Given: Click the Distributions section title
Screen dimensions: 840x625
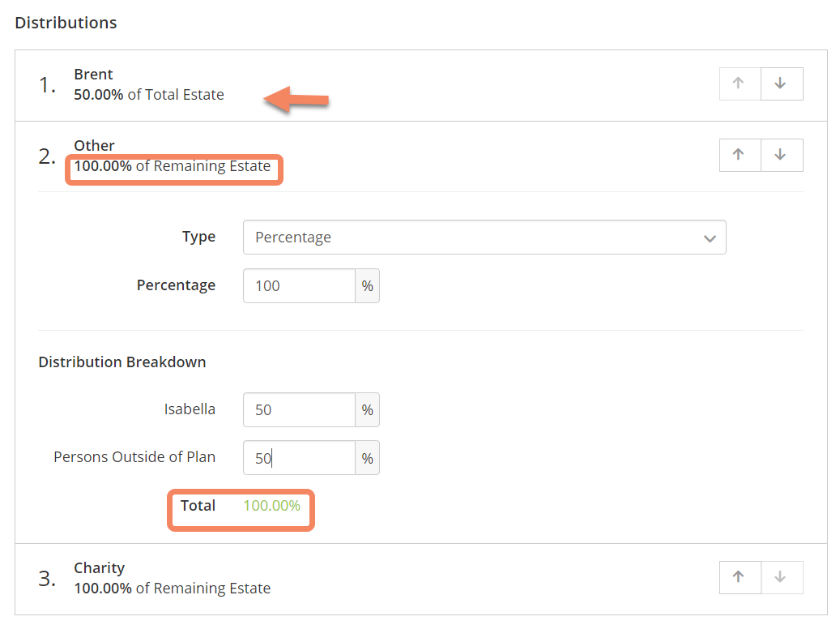Looking at the screenshot, I should pos(66,23).
